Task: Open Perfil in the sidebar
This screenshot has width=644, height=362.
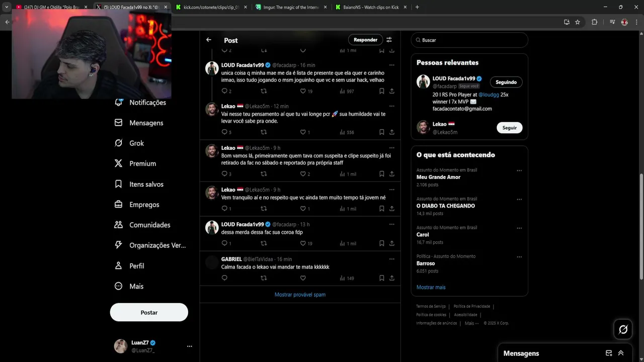Action: coord(129,265)
